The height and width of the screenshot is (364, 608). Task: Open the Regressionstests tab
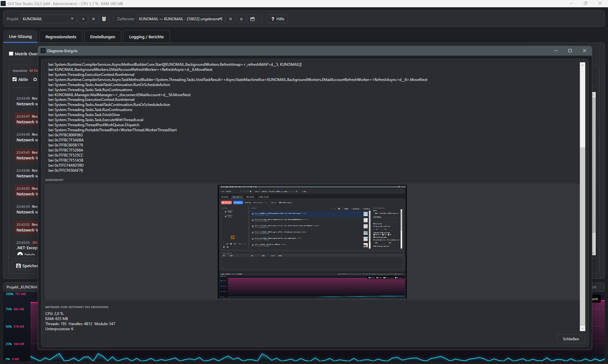coord(61,37)
